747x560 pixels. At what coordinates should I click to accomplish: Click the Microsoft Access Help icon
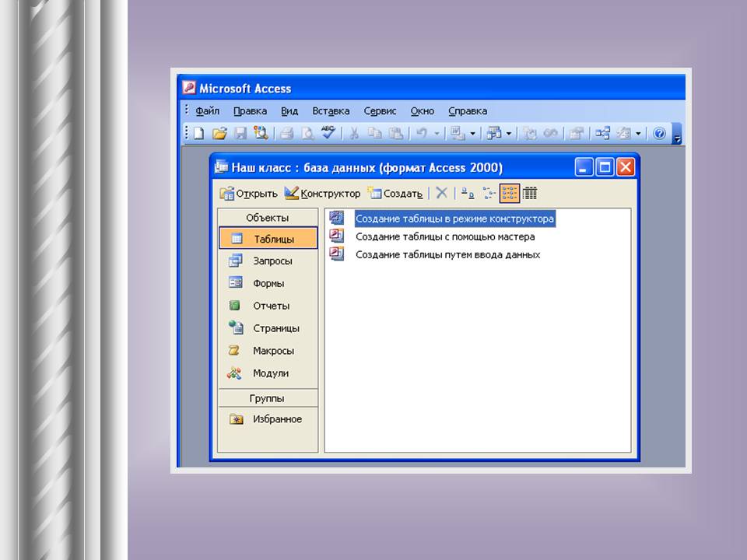click(x=659, y=134)
